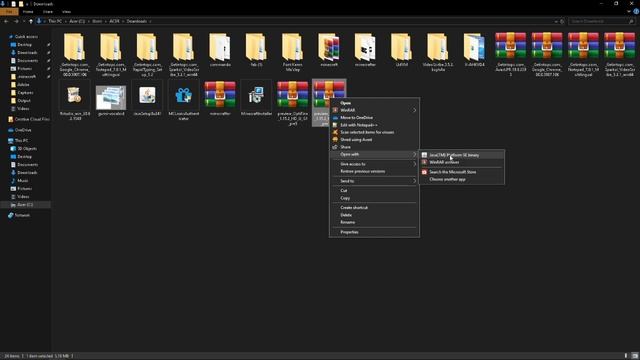The image size is (640, 360).
Task: Open Music under This PC
Action: pos(22,180)
